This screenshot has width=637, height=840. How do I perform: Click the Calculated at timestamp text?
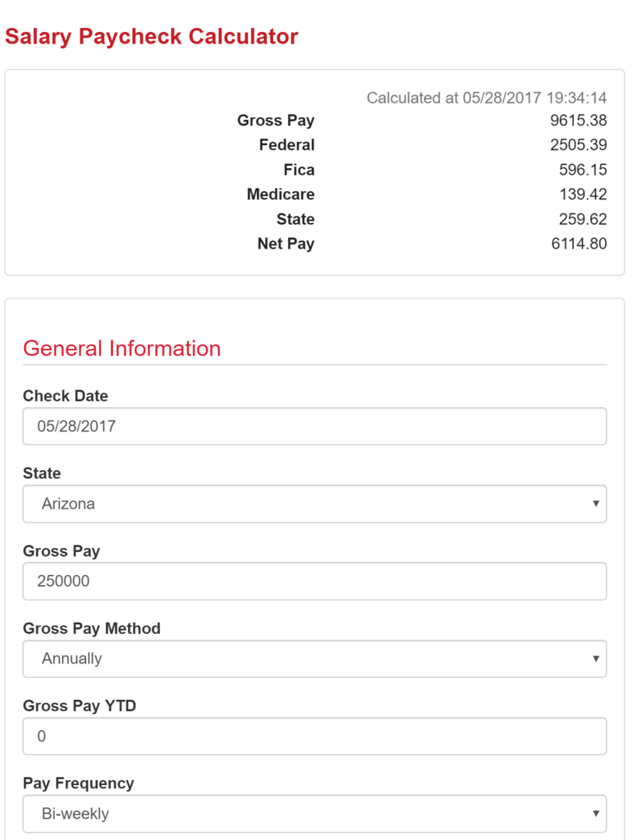(486, 98)
